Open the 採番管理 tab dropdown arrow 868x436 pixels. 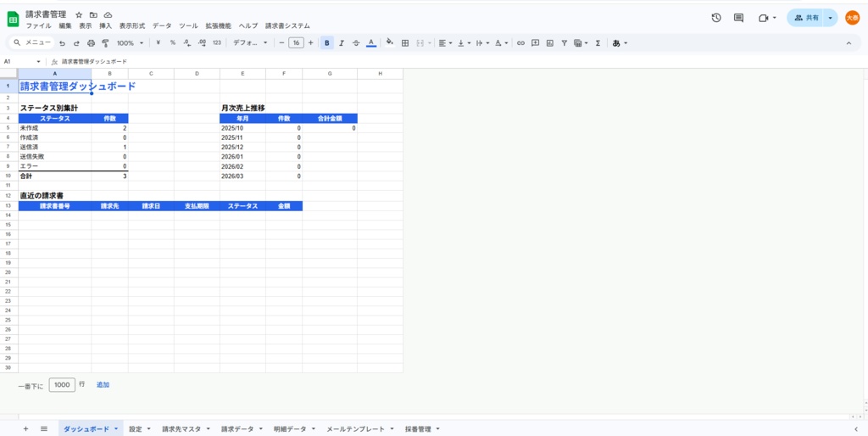(x=437, y=429)
